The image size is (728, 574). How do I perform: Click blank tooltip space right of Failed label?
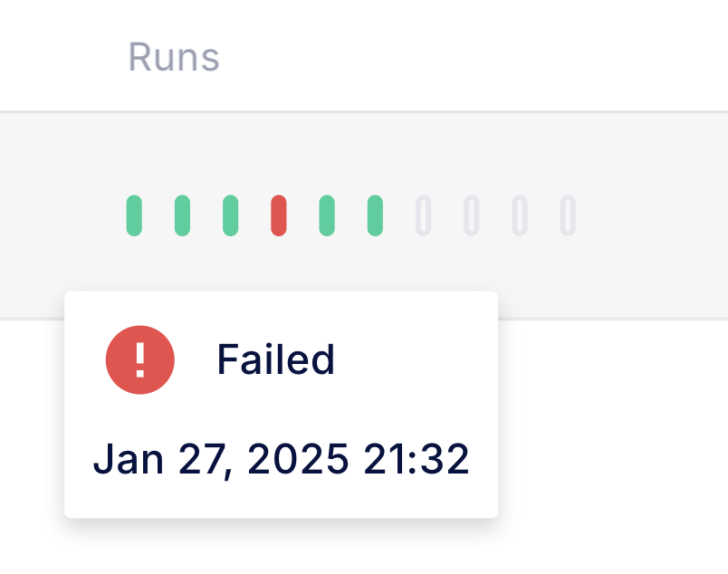point(417,360)
